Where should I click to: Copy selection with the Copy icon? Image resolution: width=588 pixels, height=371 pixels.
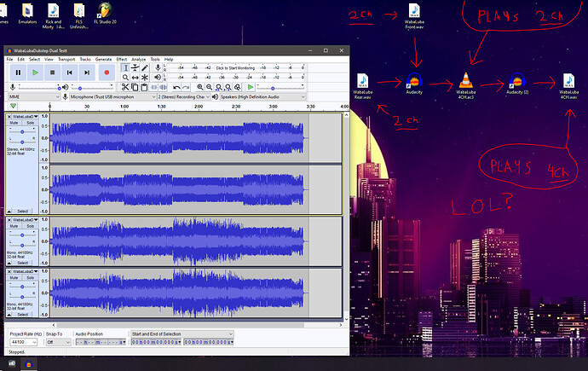(x=135, y=87)
